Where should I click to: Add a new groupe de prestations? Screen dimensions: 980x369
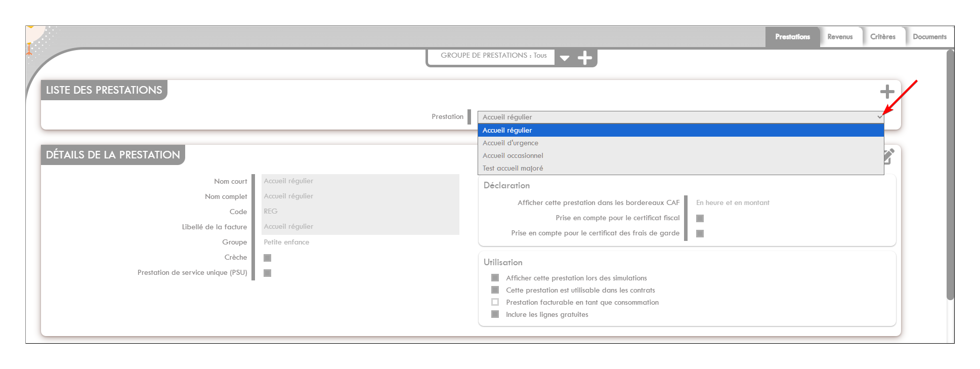(585, 58)
